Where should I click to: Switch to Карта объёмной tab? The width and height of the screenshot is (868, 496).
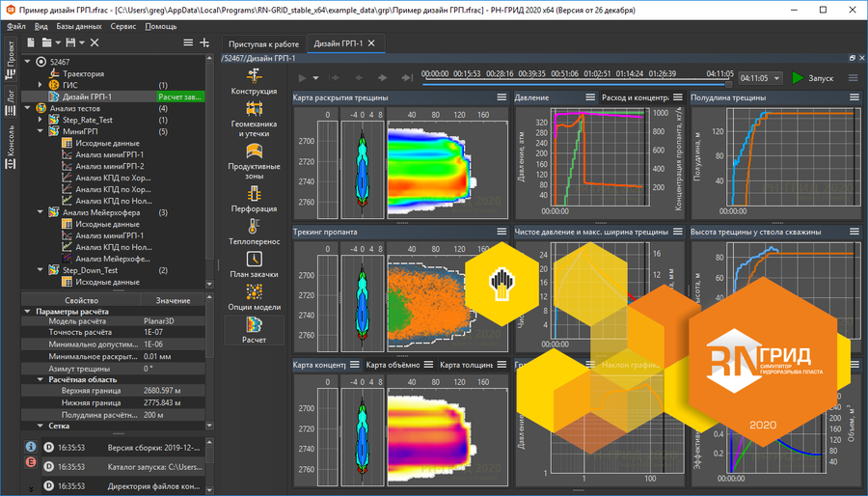393,364
